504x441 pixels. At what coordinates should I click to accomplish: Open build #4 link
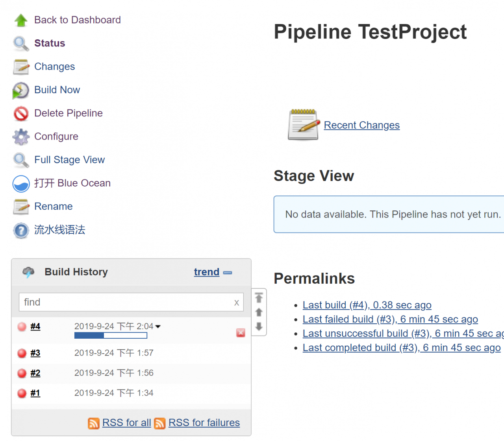[35, 327]
